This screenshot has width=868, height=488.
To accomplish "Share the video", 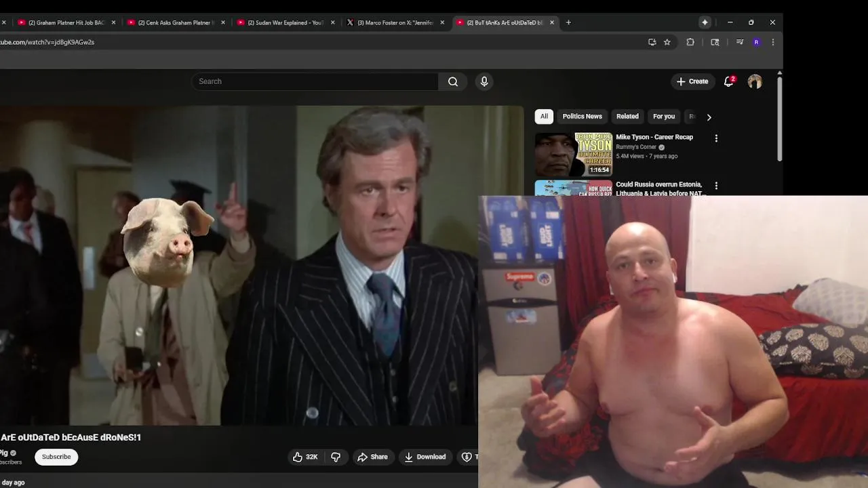I will 373,457.
